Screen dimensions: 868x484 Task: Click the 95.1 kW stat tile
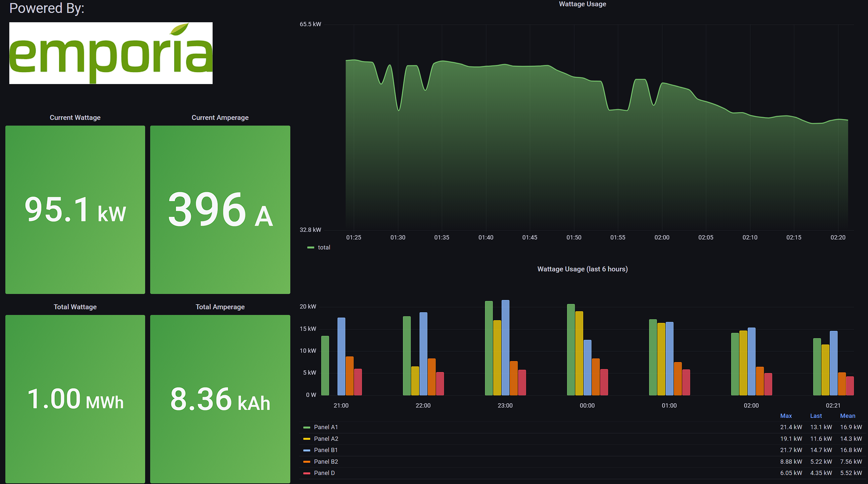tap(75, 210)
